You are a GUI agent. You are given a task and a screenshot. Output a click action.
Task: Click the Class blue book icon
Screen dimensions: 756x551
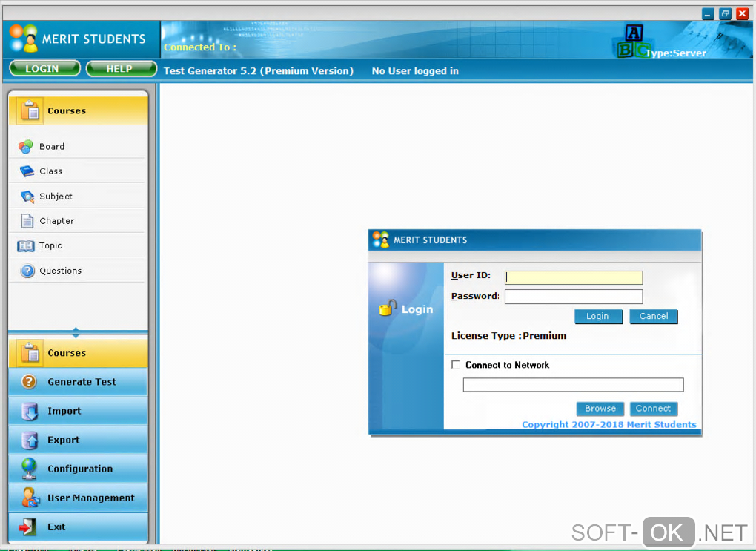27,171
